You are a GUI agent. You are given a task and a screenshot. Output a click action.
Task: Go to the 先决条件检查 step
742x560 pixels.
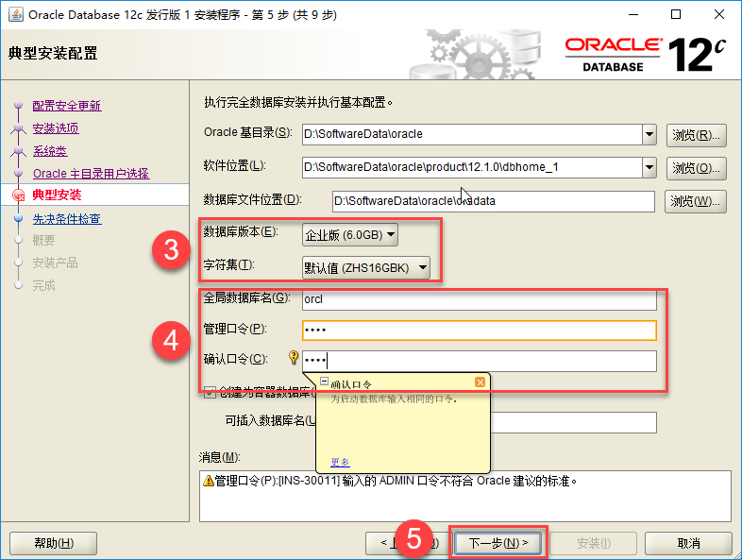pos(67,219)
